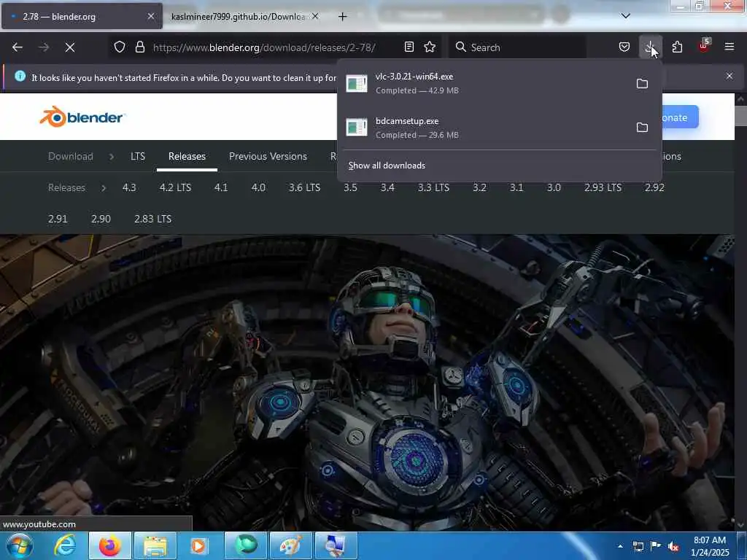Stop loading the page

69,47
